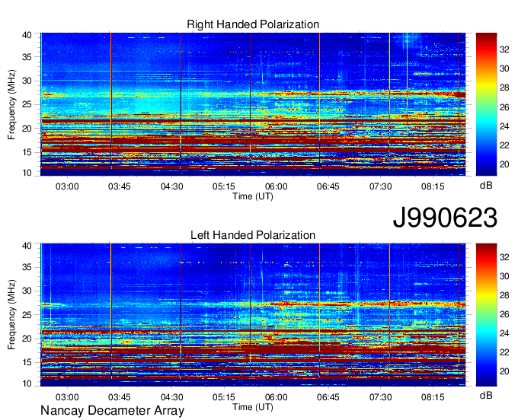The height and width of the screenshot is (420, 518).
Task: Click the 20 MHz frequency tick of Left Handed plot
Action: point(27,339)
